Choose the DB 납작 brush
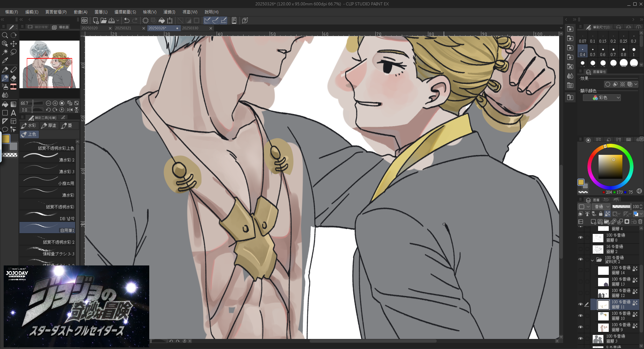Viewport: 644px width, 349px height. 47,216
